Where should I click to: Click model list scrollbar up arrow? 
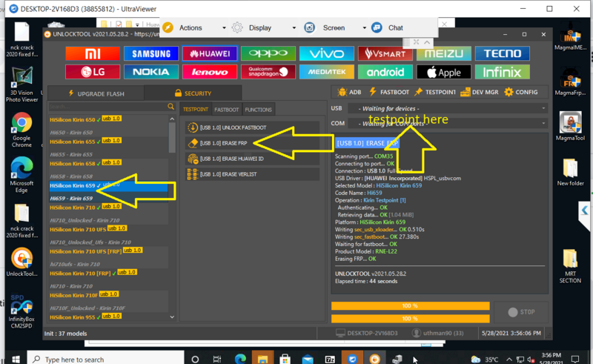tap(172, 119)
